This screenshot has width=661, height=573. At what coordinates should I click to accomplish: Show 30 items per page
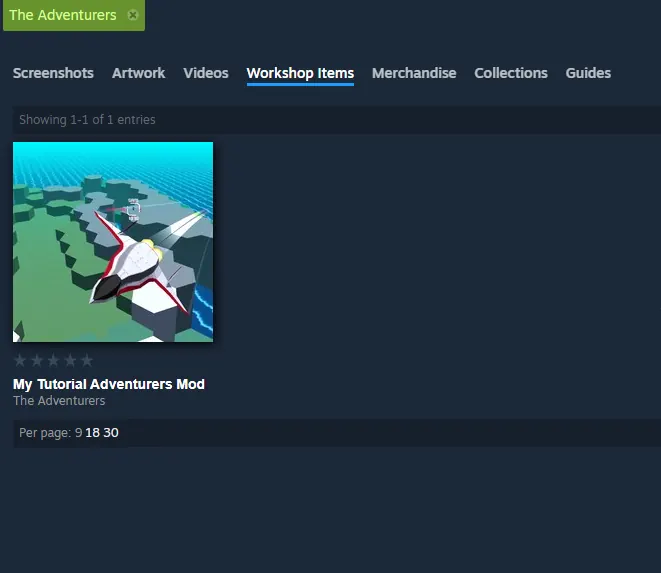(x=111, y=433)
